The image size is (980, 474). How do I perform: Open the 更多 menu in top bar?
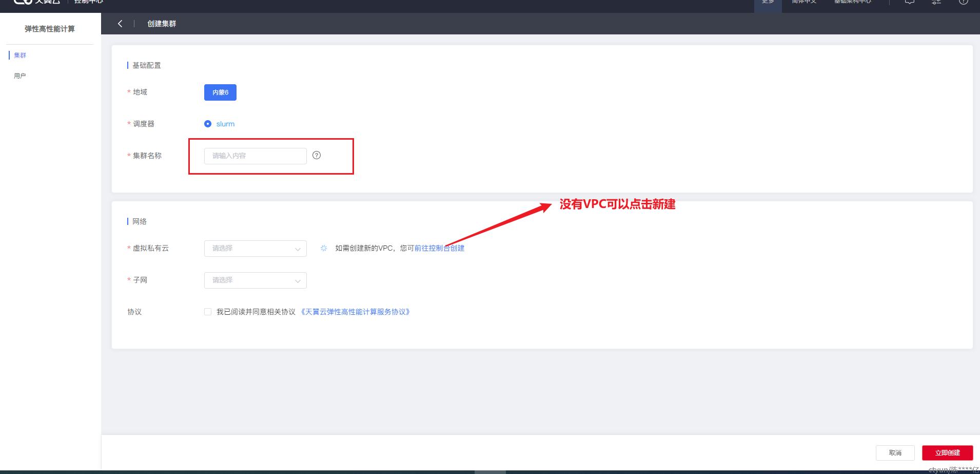tap(768, 2)
